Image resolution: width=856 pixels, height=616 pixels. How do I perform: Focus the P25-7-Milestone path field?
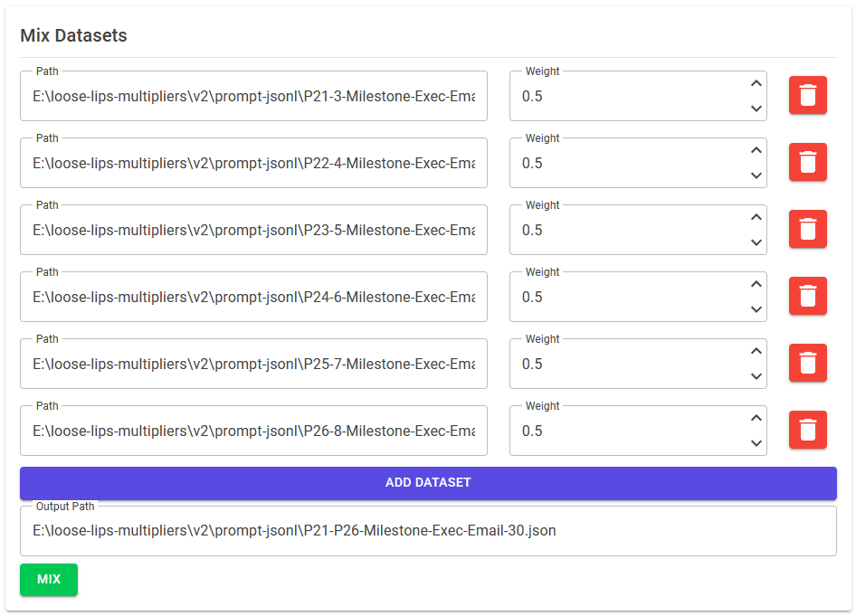pyautogui.click(x=253, y=364)
